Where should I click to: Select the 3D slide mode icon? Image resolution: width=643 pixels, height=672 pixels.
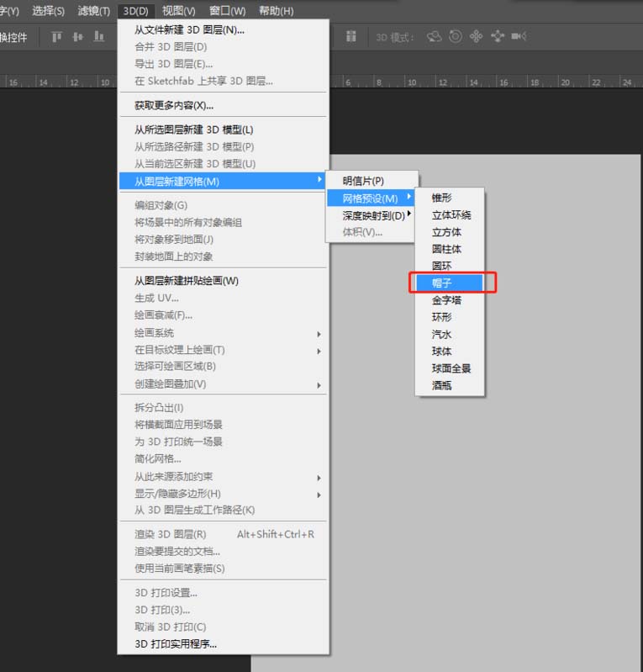point(498,36)
